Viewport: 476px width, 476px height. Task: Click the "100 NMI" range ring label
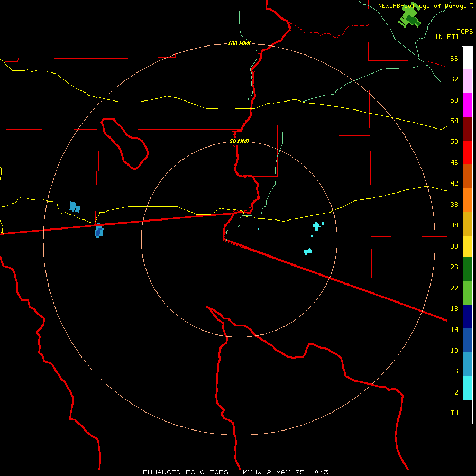point(239,43)
